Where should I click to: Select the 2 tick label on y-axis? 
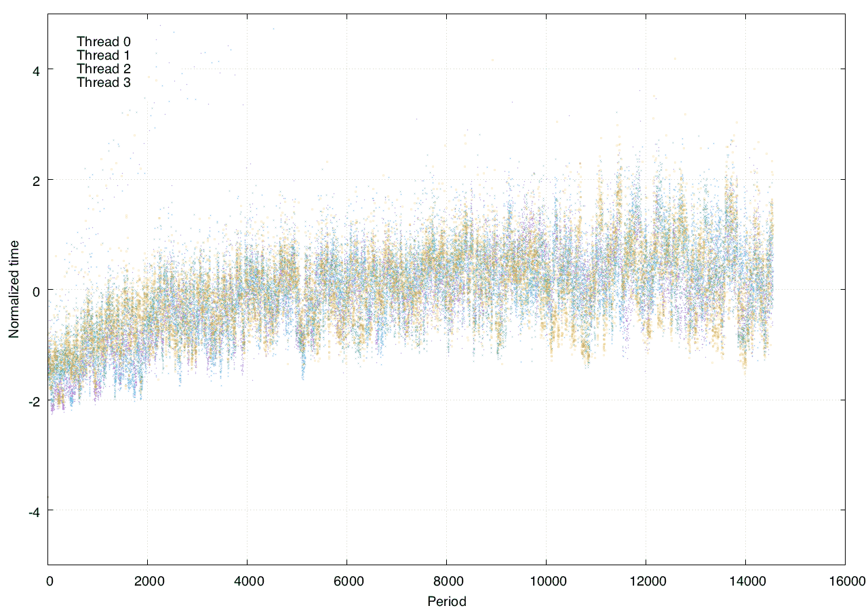(35, 180)
